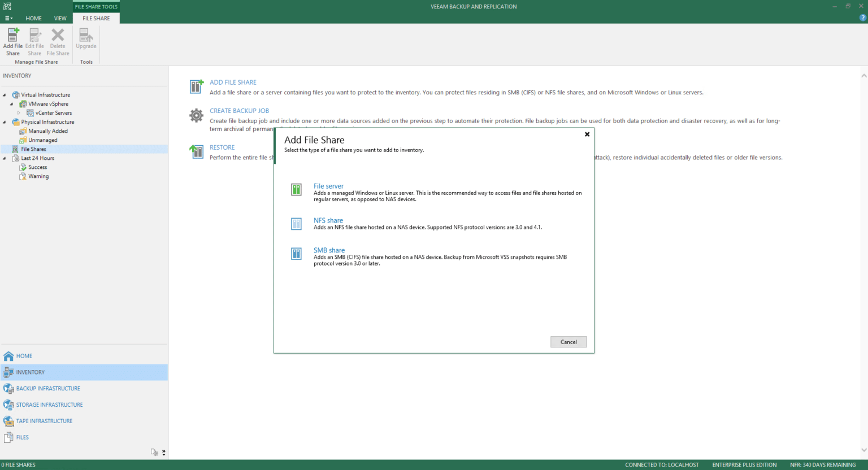Click the ADD FILE SHARE link
The height and width of the screenshot is (470, 868).
pyautogui.click(x=233, y=82)
